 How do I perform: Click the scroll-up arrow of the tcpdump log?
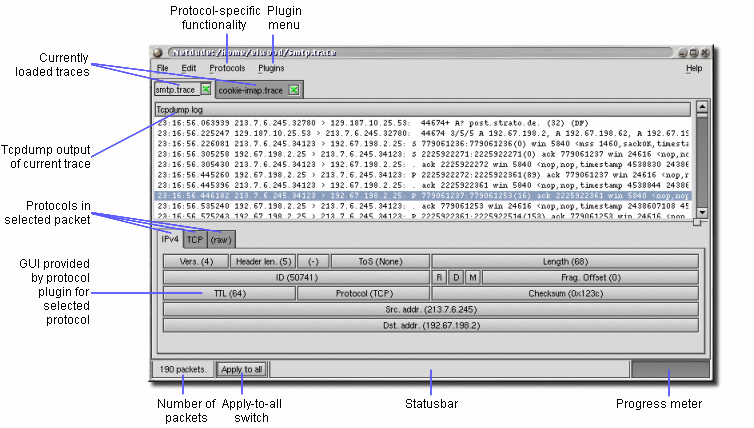(701, 107)
